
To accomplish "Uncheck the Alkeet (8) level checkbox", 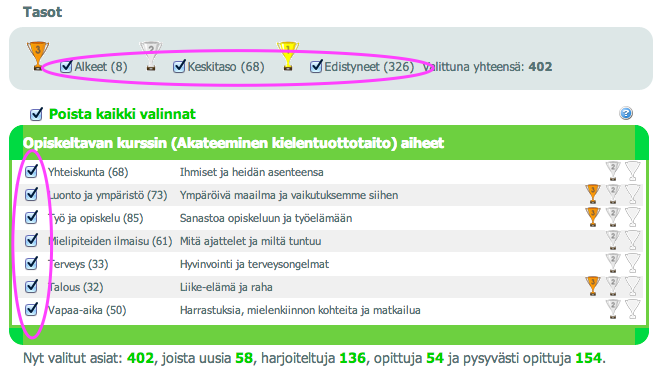I will (66, 66).
